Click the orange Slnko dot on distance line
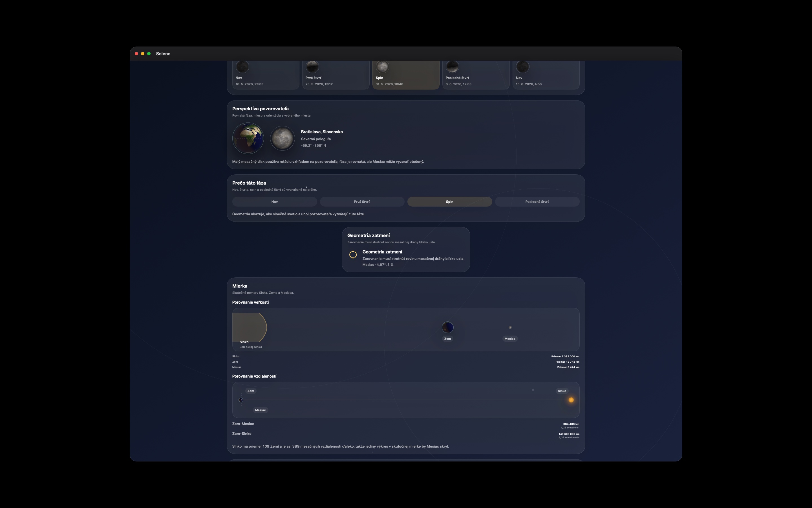This screenshot has width=812, height=508. [571, 400]
